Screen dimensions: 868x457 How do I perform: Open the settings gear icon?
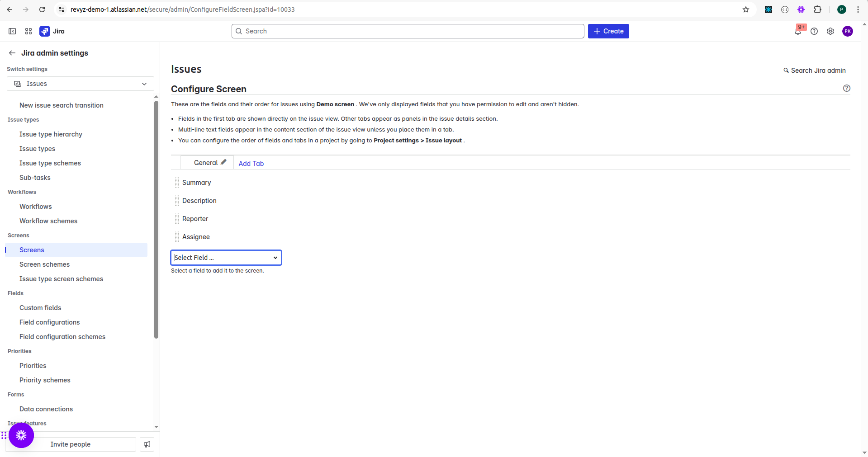[830, 31]
